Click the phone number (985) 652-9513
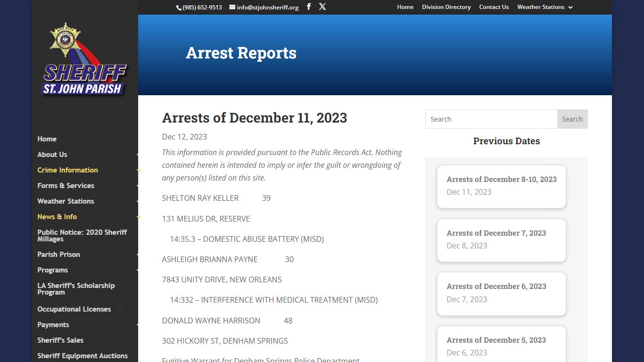This screenshot has width=644, height=362. [202, 8]
